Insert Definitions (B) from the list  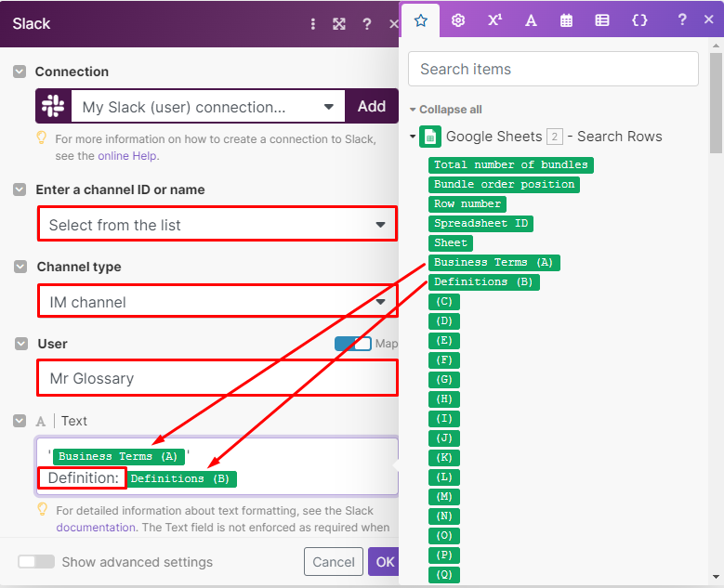483,281
